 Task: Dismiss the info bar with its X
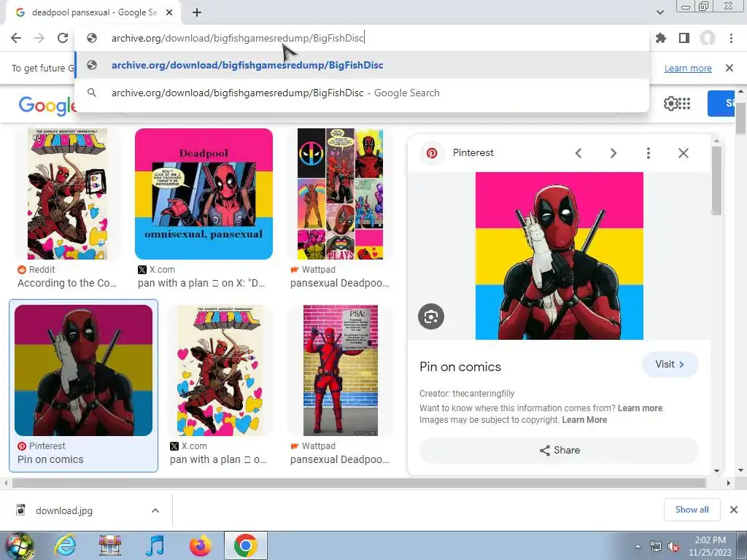click(729, 68)
